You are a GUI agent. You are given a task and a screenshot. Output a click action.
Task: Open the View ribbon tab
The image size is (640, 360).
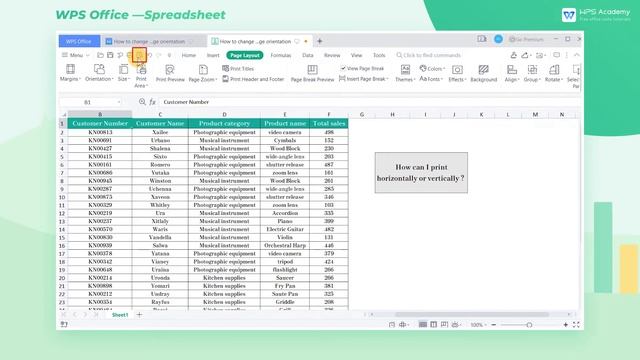click(356, 55)
